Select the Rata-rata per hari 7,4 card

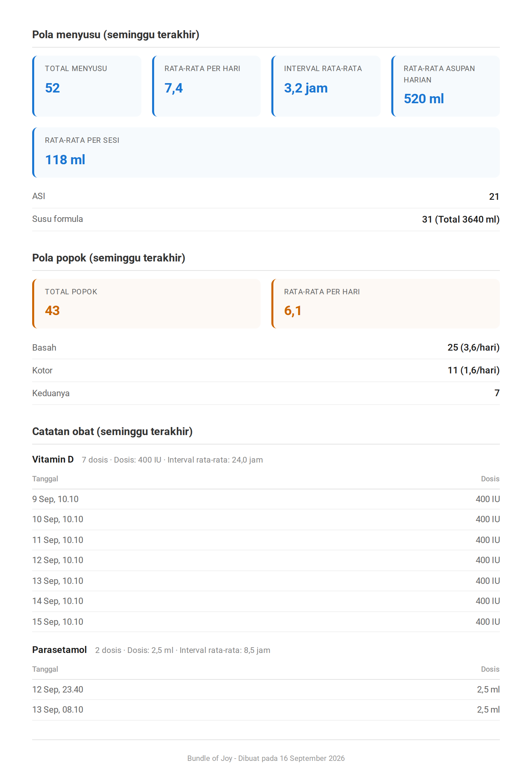click(x=206, y=86)
